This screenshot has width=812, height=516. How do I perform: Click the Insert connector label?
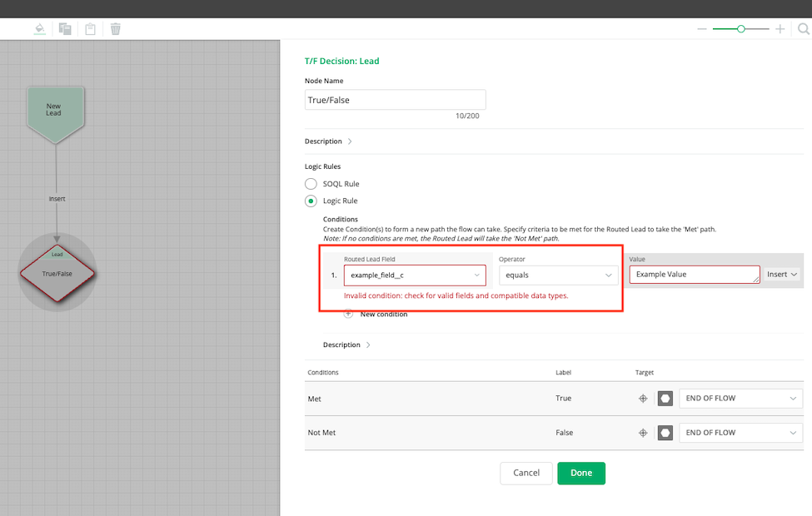pos(57,199)
